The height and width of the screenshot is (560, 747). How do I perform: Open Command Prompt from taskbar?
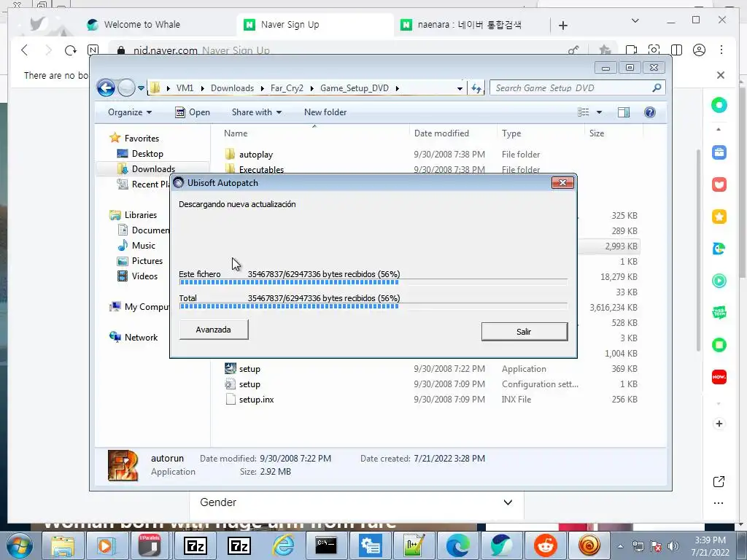click(326, 545)
